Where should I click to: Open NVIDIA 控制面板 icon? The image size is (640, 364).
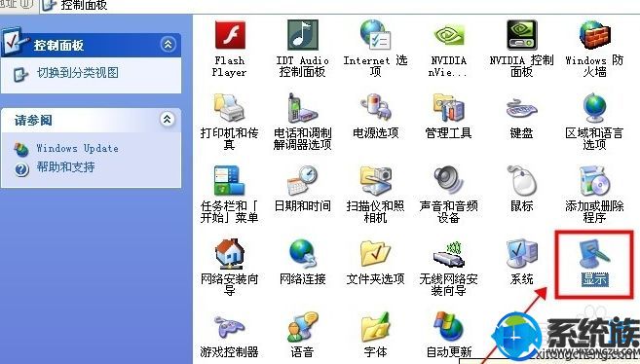(x=521, y=35)
